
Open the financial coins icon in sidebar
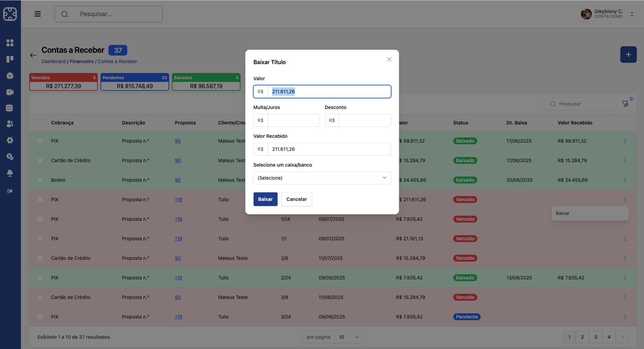(10, 157)
